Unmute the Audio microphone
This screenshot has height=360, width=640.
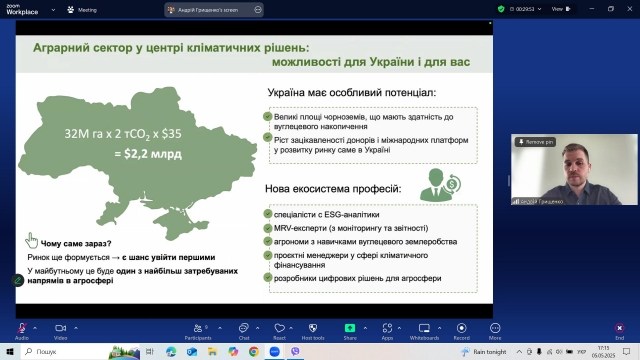pos(22,331)
